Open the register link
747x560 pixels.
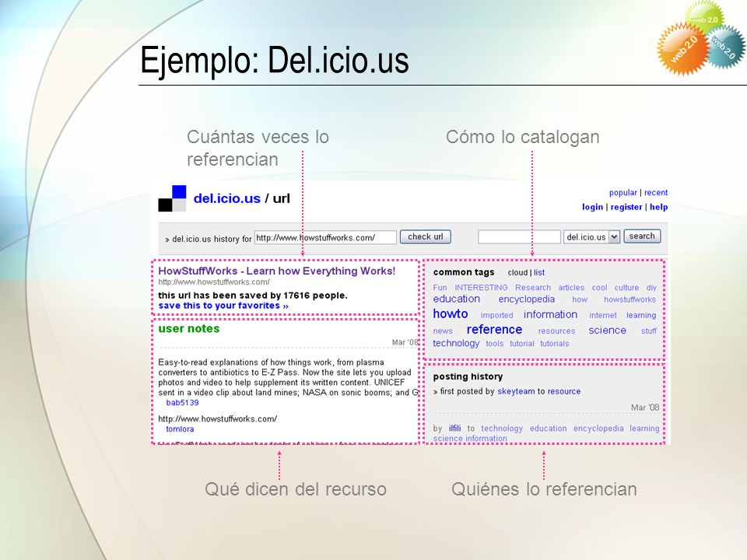pos(626,207)
